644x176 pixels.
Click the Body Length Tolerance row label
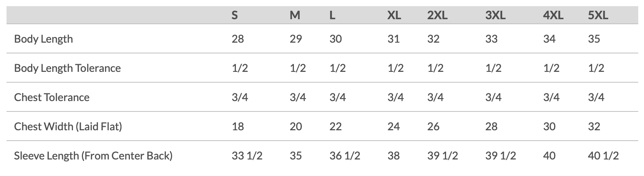67,68
